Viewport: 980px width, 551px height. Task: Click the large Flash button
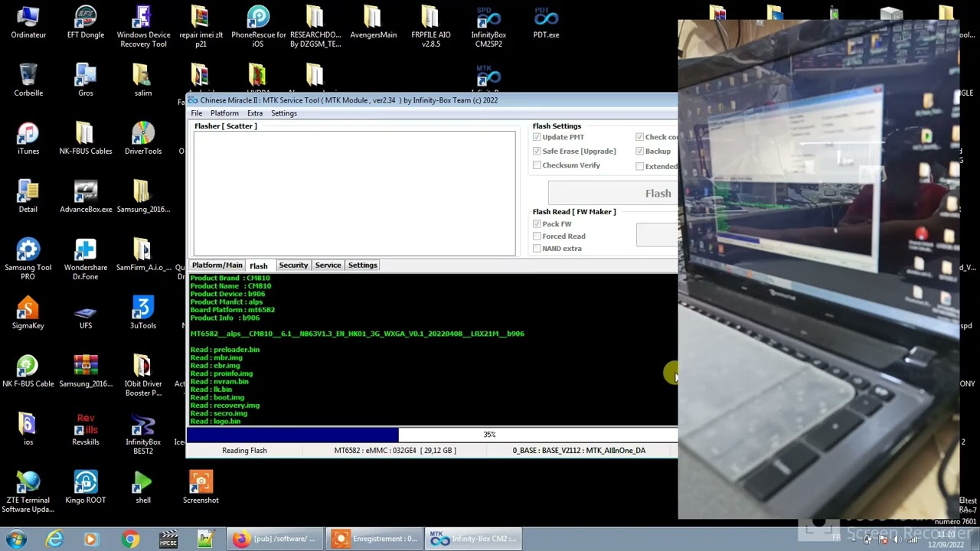[x=613, y=194]
